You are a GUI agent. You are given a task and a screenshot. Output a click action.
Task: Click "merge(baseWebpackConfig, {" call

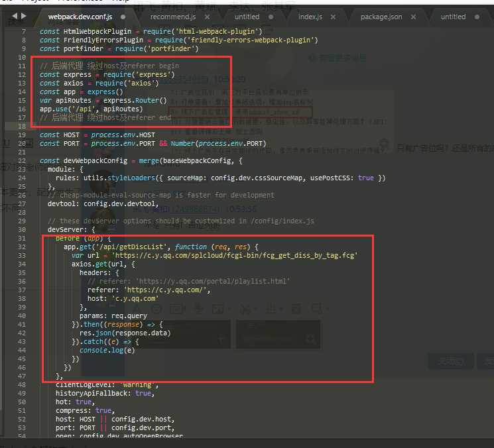(190, 161)
